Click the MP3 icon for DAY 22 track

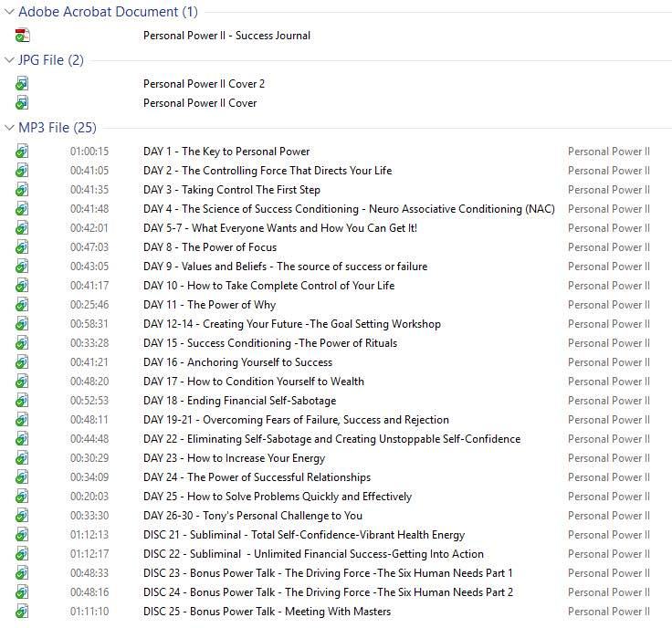[22, 439]
